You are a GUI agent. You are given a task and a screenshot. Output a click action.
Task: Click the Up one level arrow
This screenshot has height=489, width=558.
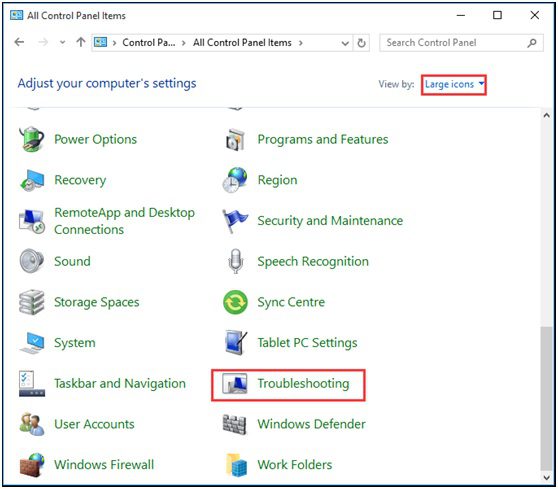(x=81, y=42)
